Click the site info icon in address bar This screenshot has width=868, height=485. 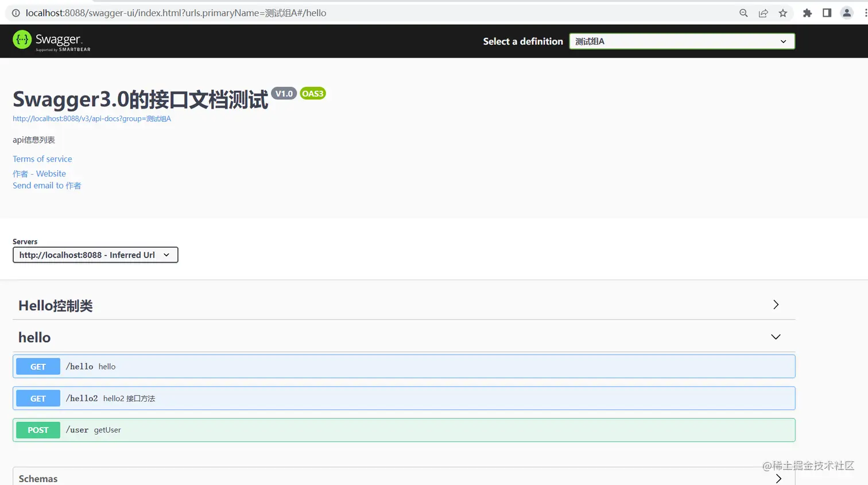click(x=16, y=13)
